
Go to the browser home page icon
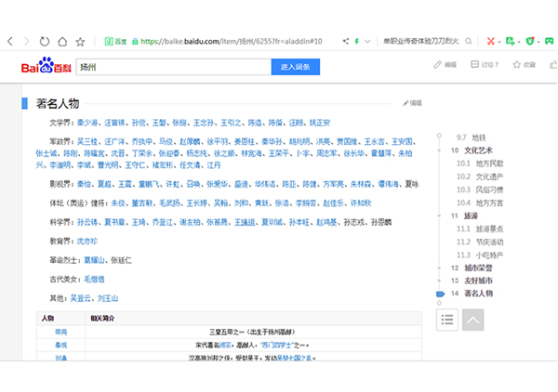pyautogui.click(x=62, y=42)
